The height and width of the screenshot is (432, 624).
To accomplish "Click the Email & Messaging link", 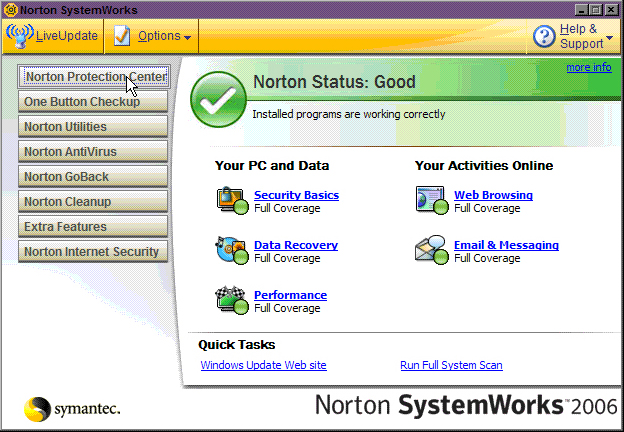I will tap(506, 245).
